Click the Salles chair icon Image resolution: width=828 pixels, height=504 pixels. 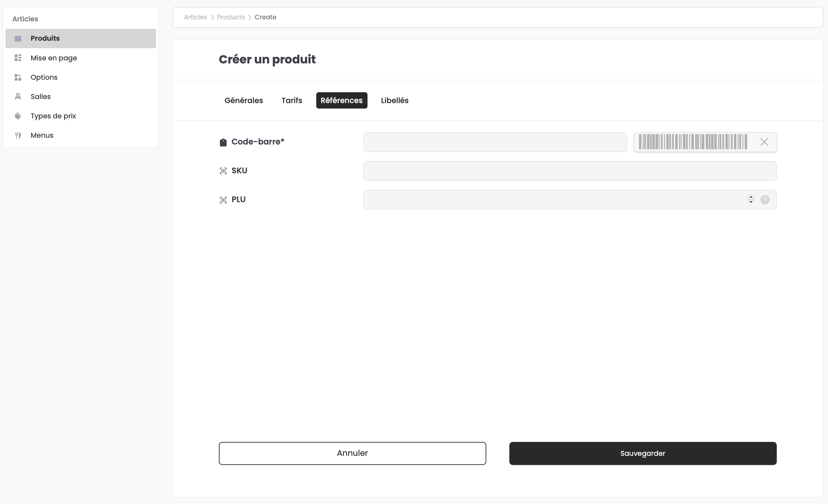coord(18,97)
